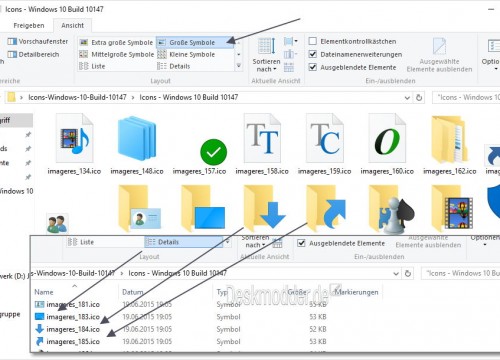Click the refresh button in the lower window address bar
500x360 pixels.
coord(408,273)
